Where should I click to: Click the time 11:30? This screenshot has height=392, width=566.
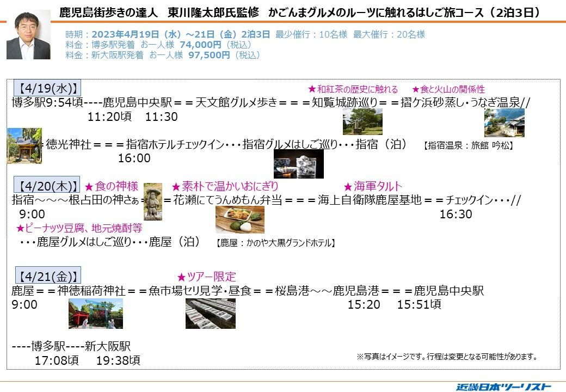(x=161, y=117)
